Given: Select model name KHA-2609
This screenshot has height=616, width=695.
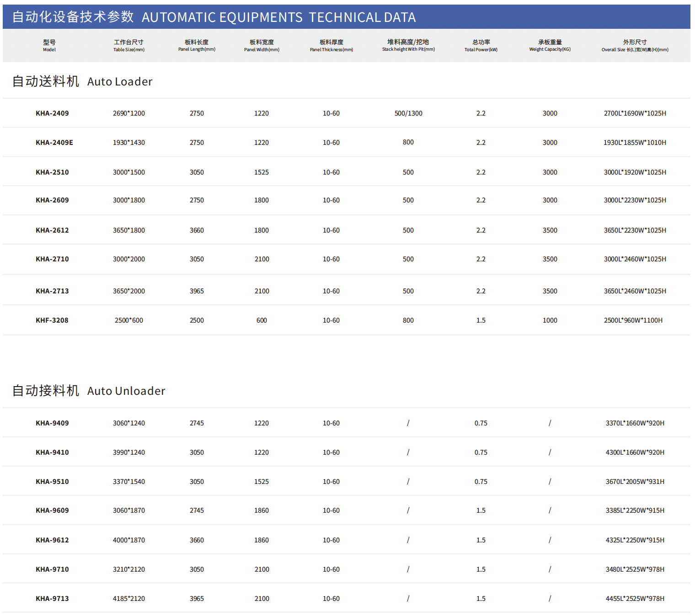Looking at the screenshot, I should pyautogui.click(x=52, y=200).
